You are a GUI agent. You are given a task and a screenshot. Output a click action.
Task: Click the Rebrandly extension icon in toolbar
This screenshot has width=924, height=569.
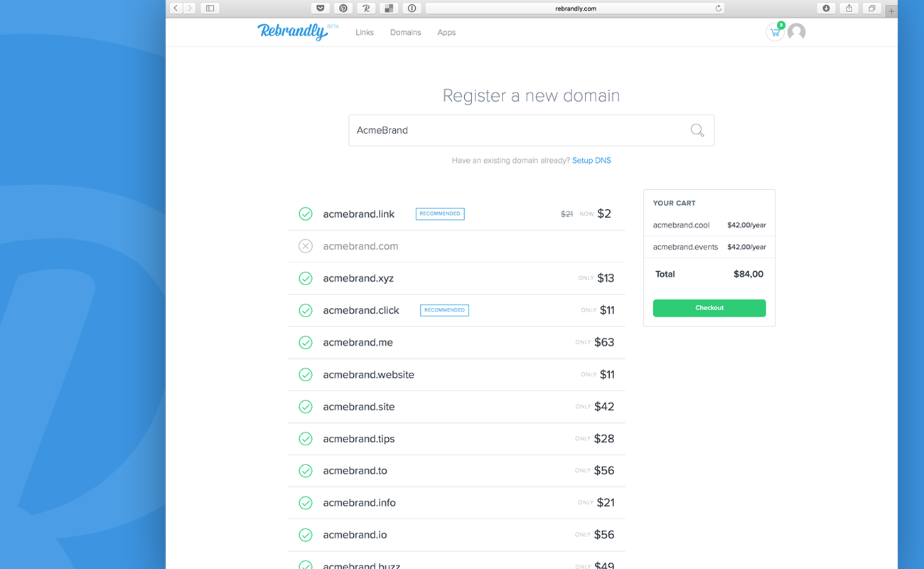pyautogui.click(x=366, y=9)
